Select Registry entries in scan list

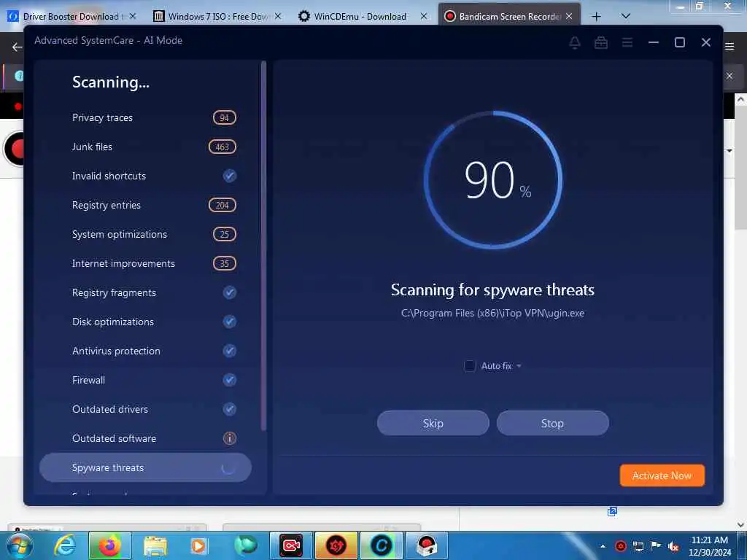pyautogui.click(x=145, y=205)
